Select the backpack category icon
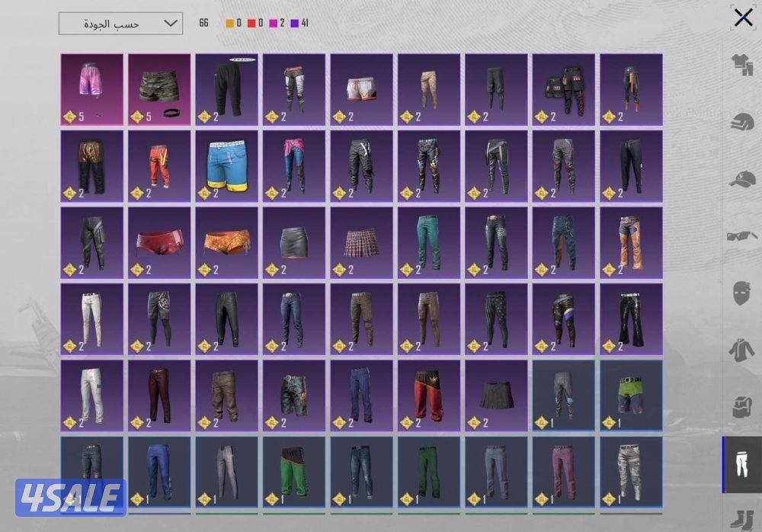Screen dimensions: 762x532 tap(742, 406)
